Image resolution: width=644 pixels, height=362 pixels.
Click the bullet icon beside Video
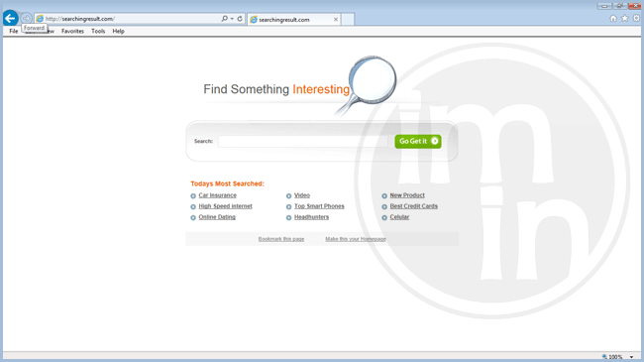coord(288,195)
